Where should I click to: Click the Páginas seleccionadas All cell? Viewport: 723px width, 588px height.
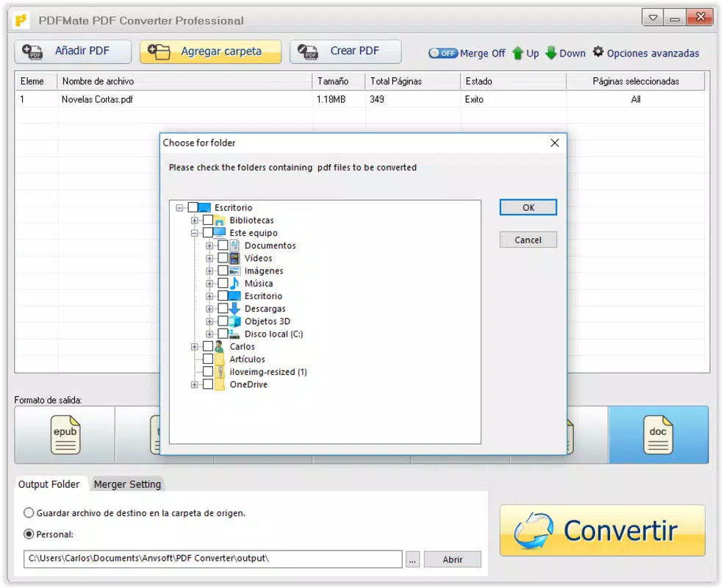tap(636, 99)
